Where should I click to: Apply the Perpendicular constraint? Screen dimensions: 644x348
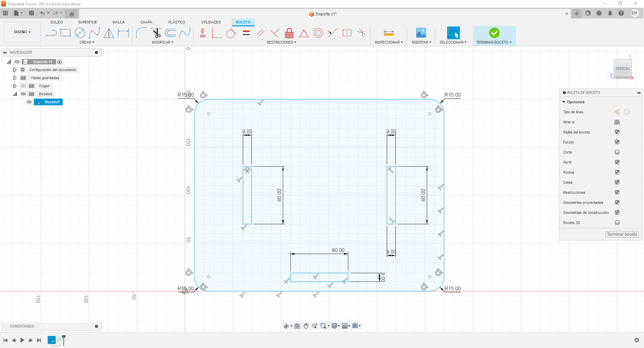(x=275, y=33)
